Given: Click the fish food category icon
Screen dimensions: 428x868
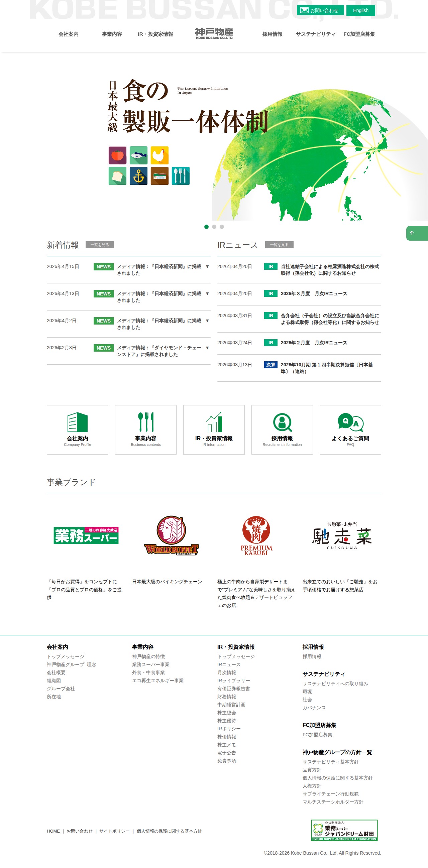Looking at the screenshot, I should pyautogui.click(x=138, y=155).
